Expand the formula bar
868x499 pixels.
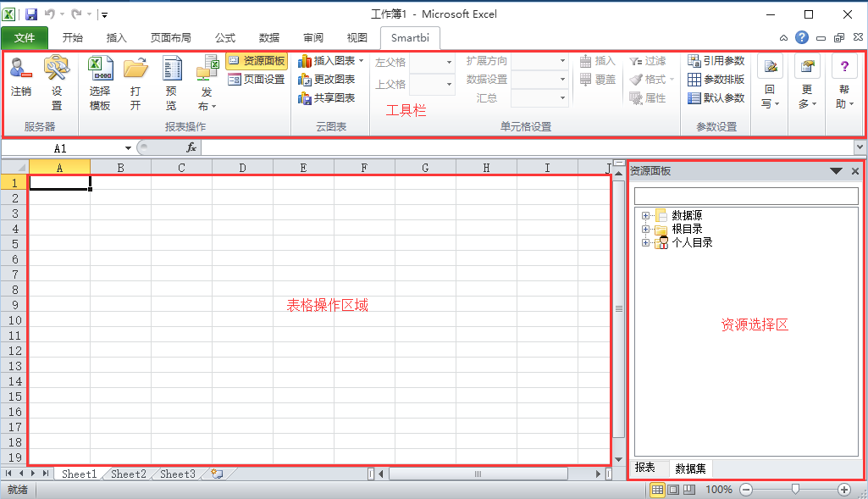pos(860,147)
